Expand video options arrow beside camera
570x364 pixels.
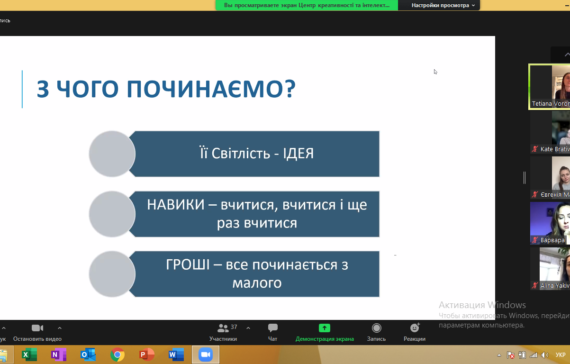click(x=60, y=328)
